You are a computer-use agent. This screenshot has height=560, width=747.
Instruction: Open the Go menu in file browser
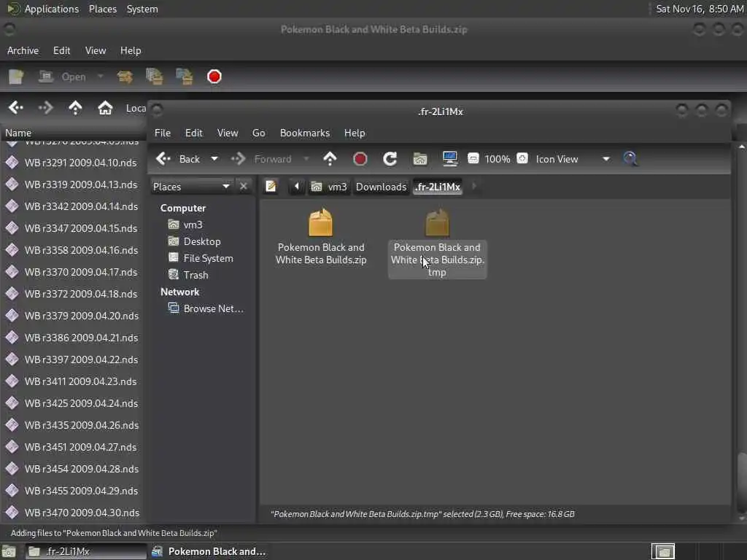(x=259, y=133)
